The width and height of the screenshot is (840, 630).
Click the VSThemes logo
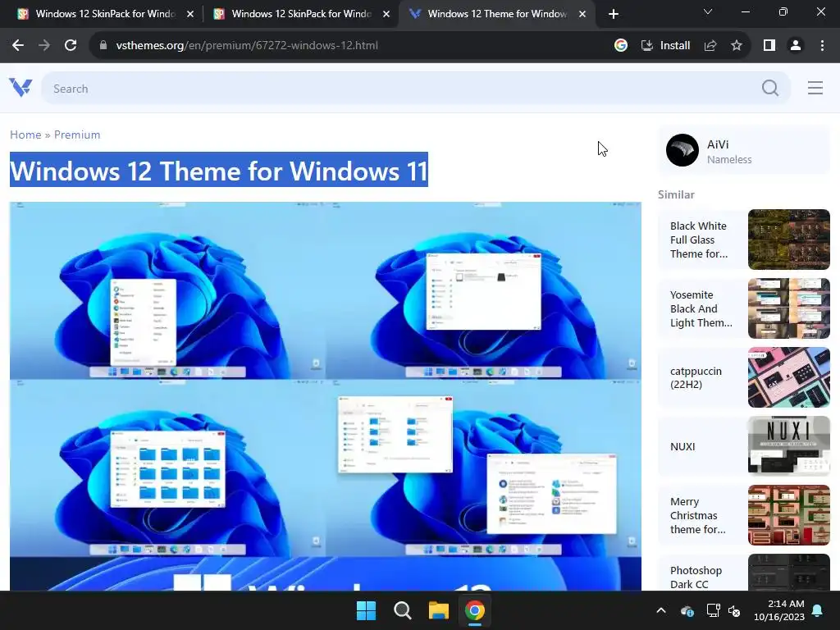pos(21,87)
